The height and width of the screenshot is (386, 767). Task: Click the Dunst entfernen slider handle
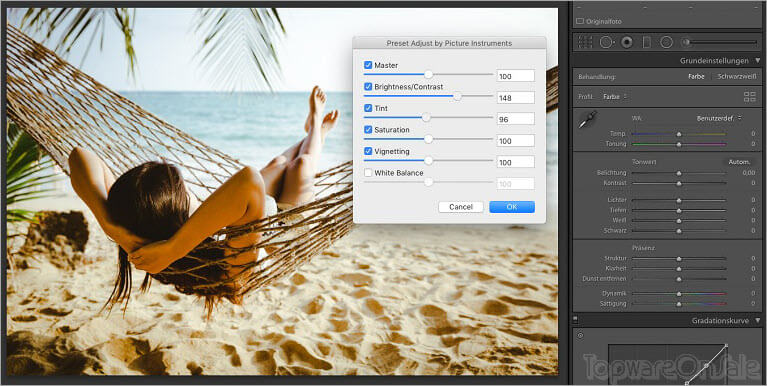click(x=679, y=279)
